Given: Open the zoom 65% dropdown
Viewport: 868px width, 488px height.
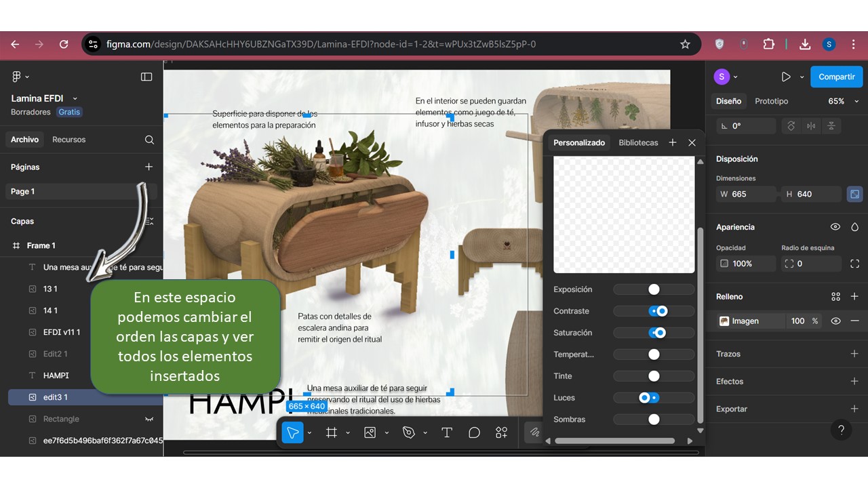Looking at the screenshot, I should 844,101.
